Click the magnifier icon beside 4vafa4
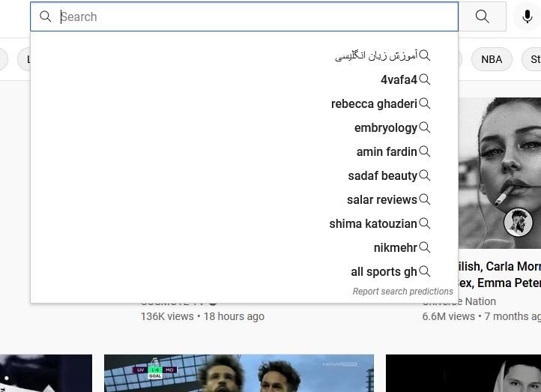Screen dimensions: 541x392 (425, 79)
